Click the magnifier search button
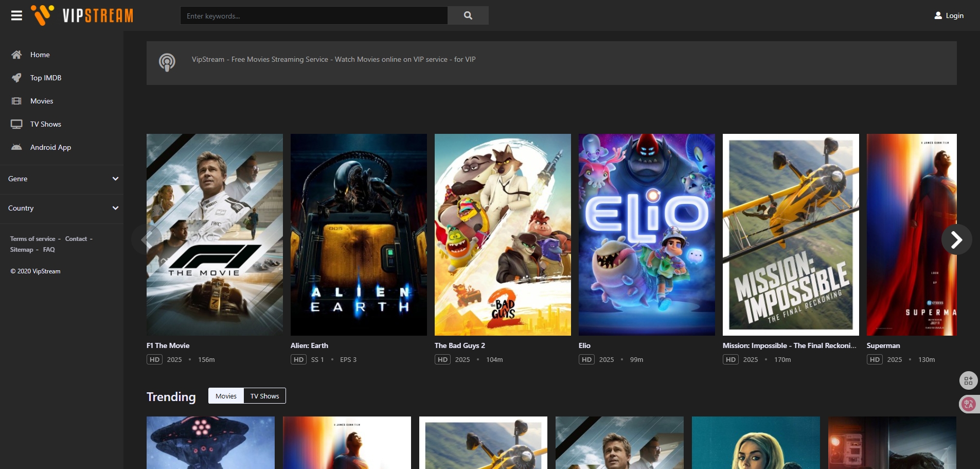 tap(468, 15)
